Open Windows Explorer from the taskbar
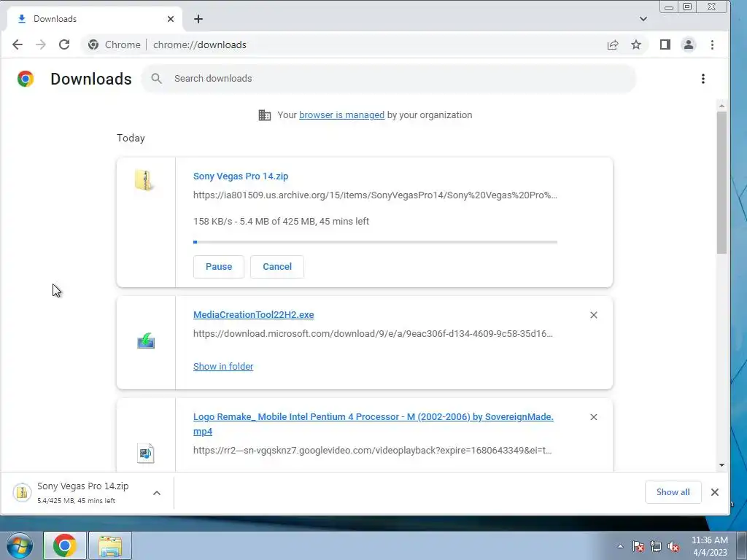The height and width of the screenshot is (560, 747). [110, 545]
